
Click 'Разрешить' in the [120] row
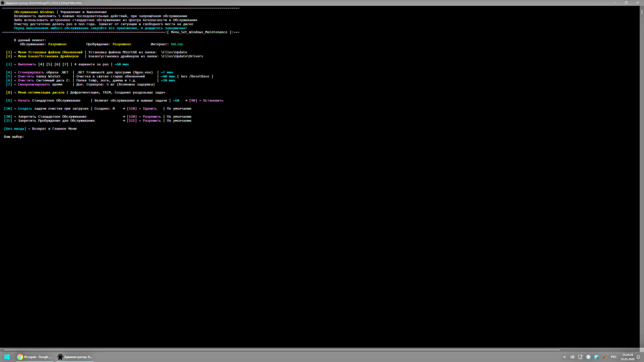pos(152,116)
